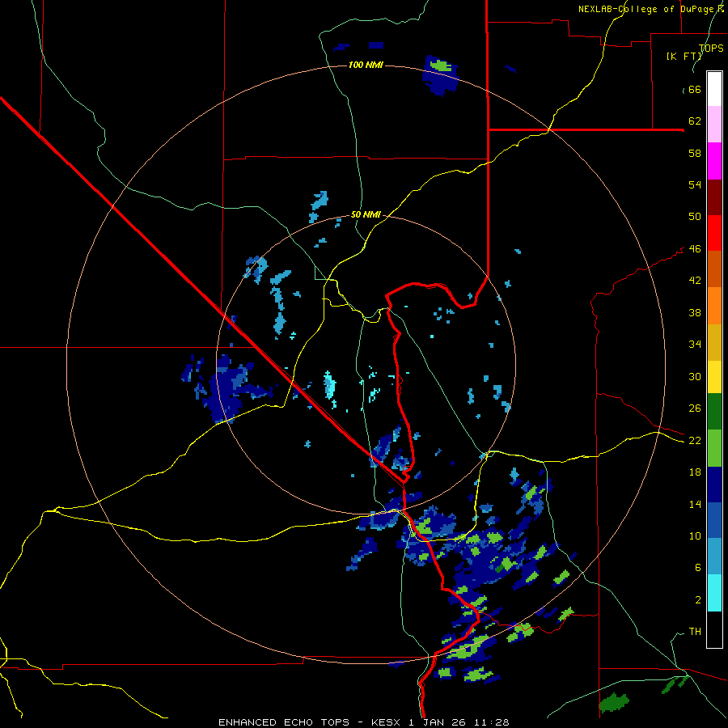Click the "50 NMI" range ring label

[x=366, y=214]
